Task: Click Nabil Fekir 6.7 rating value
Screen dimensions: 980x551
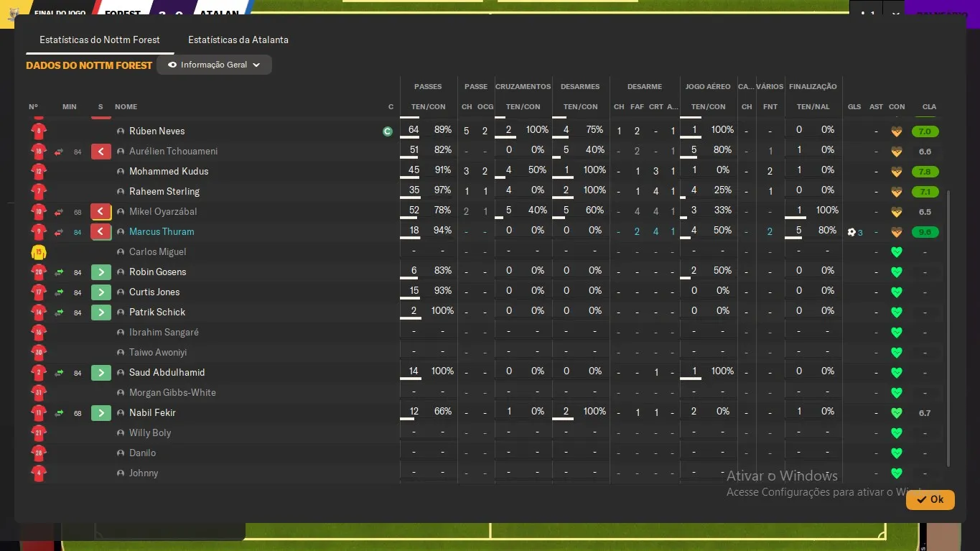Action: (925, 413)
